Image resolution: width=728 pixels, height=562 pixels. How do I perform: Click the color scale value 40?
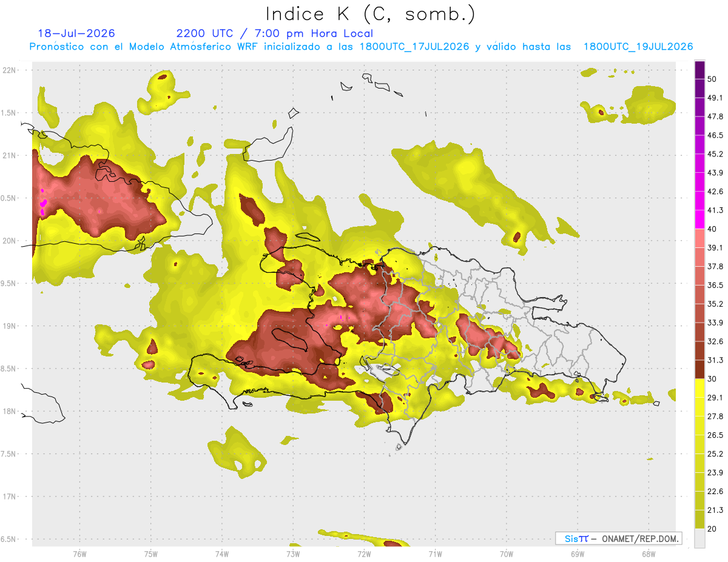click(x=713, y=229)
